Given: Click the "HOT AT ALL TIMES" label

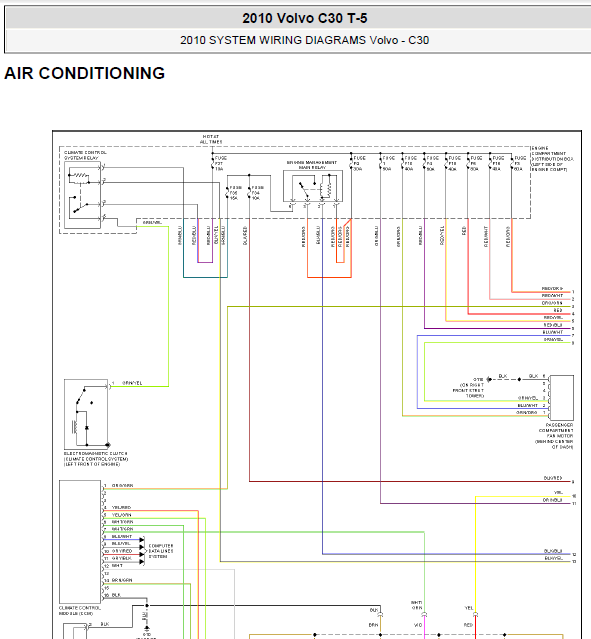Looking at the screenshot, I should [x=211, y=139].
